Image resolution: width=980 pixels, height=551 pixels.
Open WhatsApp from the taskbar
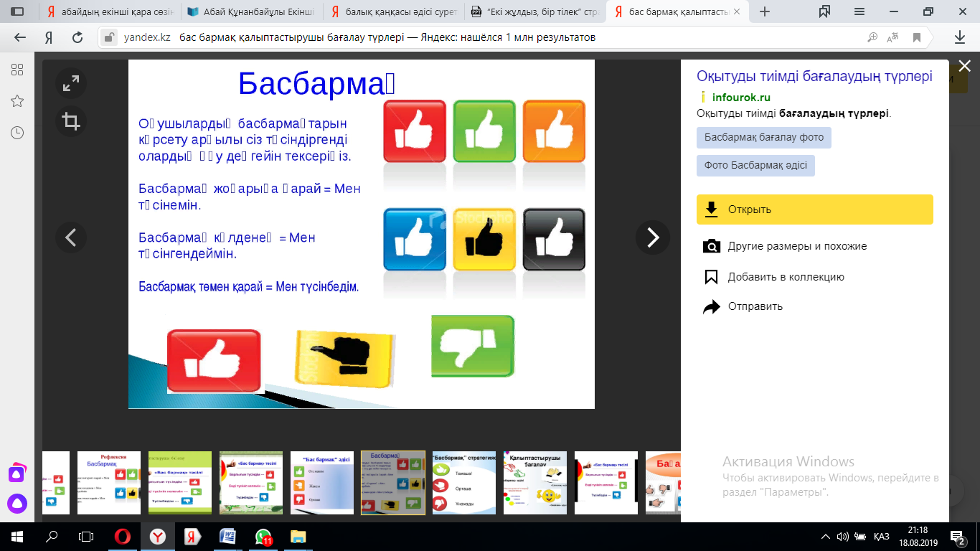263,537
